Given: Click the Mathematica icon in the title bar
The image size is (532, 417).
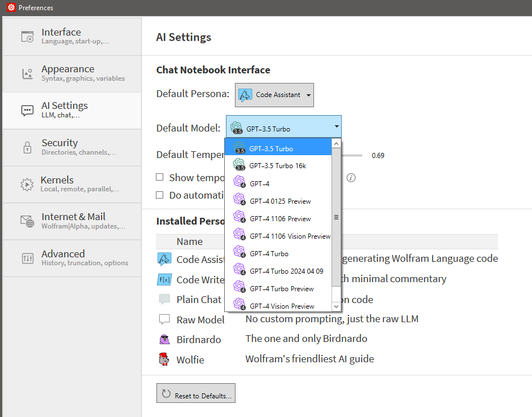Looking at the screenshot, I should click(x=11, y=7).
